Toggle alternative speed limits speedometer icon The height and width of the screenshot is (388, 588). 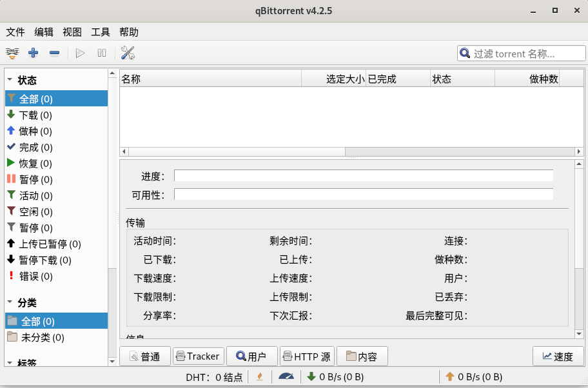286,377
